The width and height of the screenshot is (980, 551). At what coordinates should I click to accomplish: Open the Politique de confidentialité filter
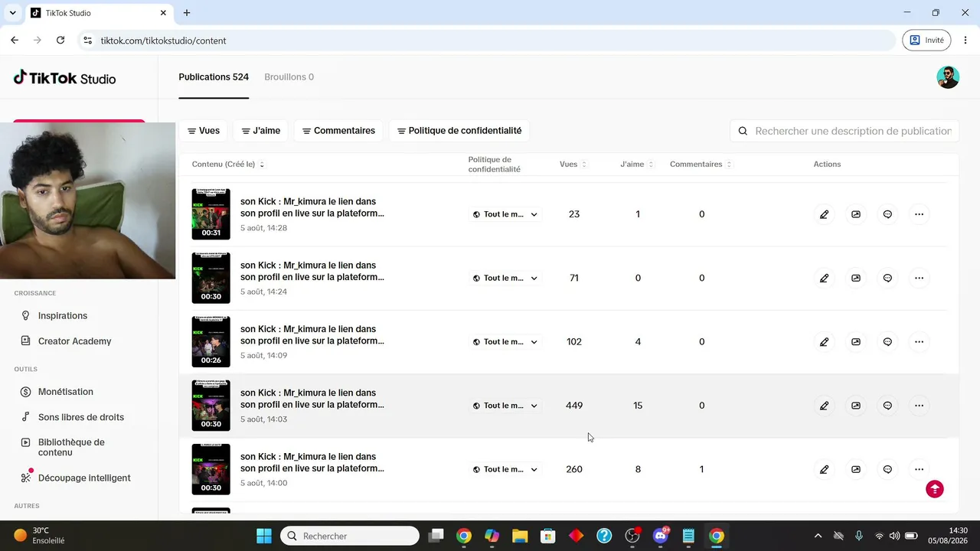pyautogui.click(x=459, y=131)
